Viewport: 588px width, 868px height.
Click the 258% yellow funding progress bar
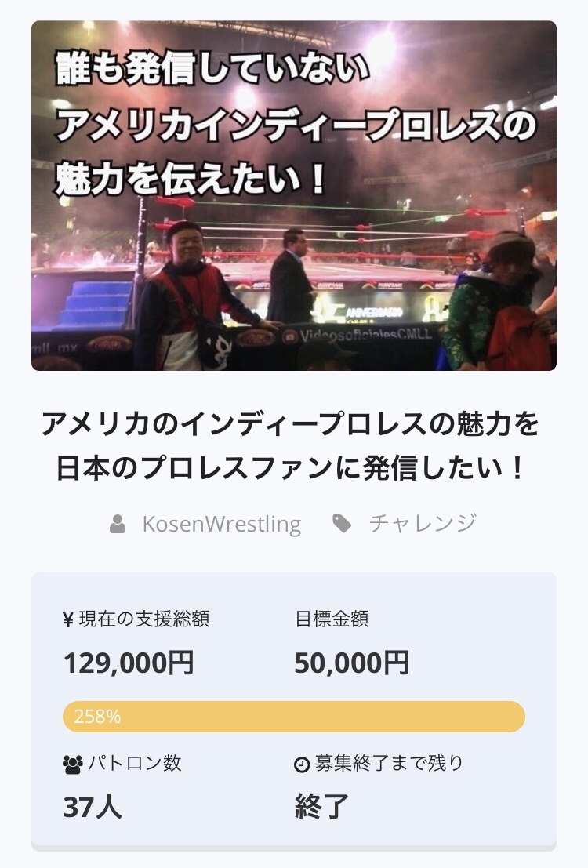click(x=294, y=717)
